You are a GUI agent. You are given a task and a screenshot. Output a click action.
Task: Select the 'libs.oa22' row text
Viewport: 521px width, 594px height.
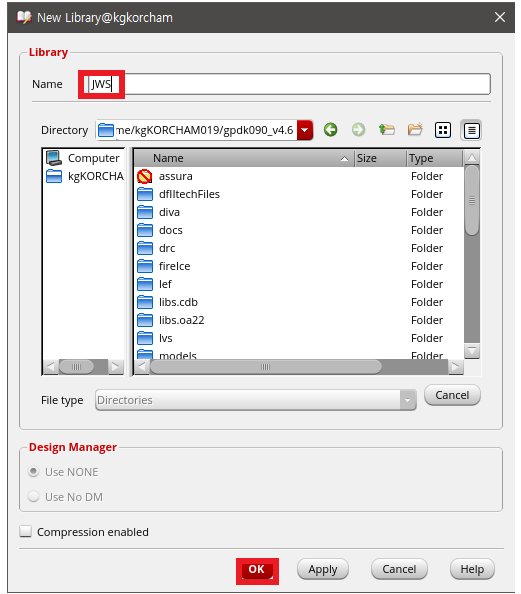(181, 320)
